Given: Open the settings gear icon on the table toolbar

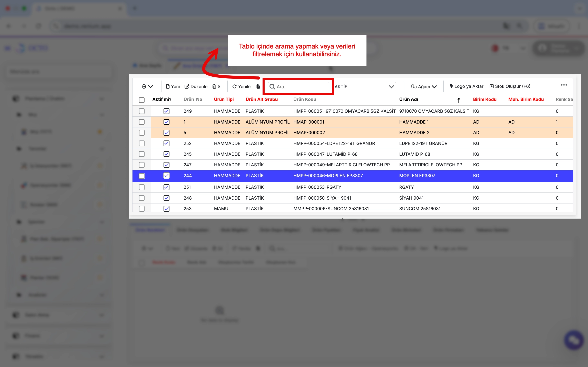Looking at the screenshot, I should click(x=144, y=86).
